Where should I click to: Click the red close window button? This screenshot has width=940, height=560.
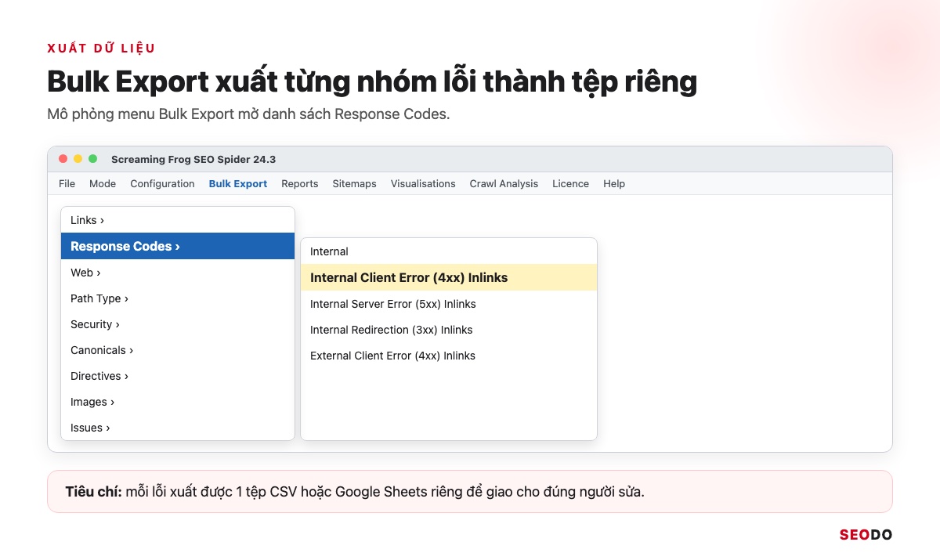(x=63, y=159)
